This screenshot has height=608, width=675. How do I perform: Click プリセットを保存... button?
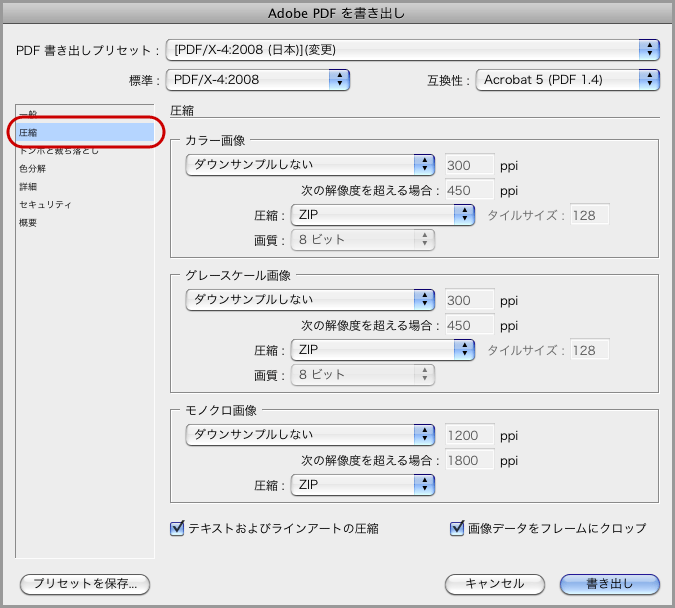[85, 584]
